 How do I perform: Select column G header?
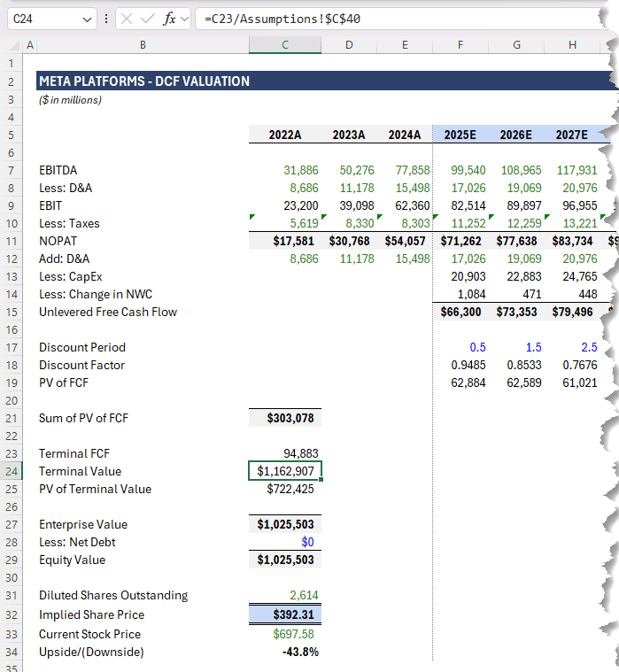pyautogui.click(x=516, y=45)
